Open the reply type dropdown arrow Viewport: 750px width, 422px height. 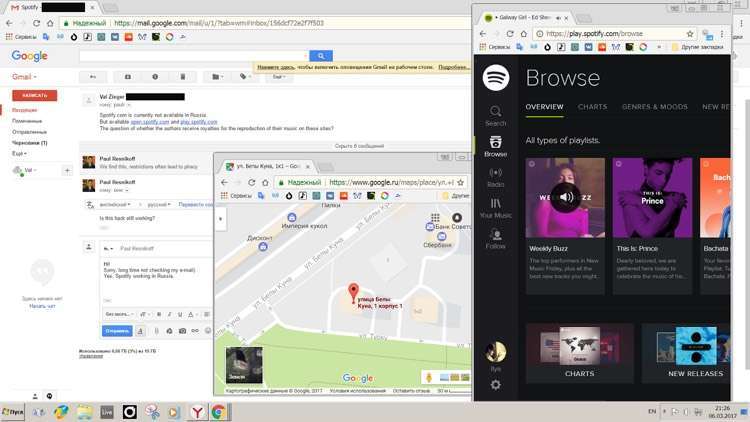click(x=109, y=248)
